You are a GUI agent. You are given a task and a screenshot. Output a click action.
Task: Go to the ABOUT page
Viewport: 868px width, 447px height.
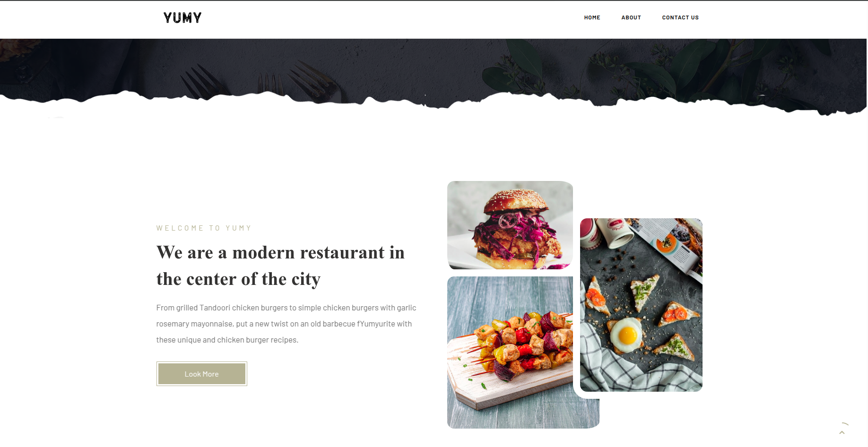click(631, 17)
